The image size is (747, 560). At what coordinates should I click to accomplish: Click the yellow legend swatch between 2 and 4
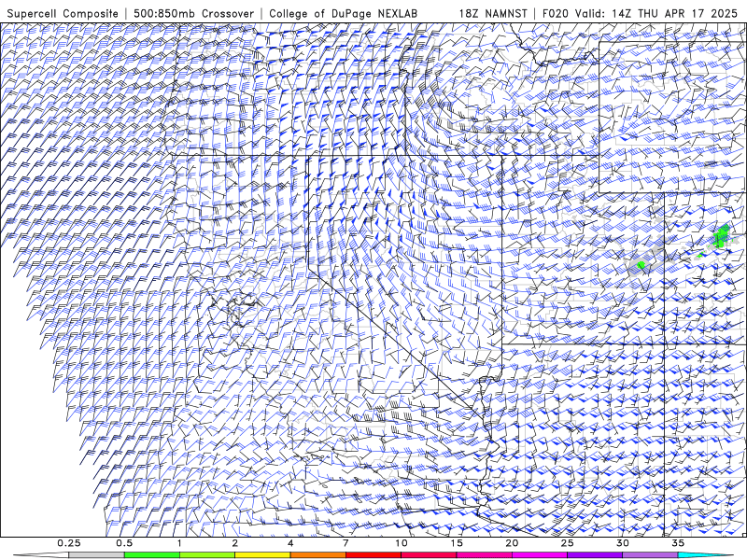262,555
